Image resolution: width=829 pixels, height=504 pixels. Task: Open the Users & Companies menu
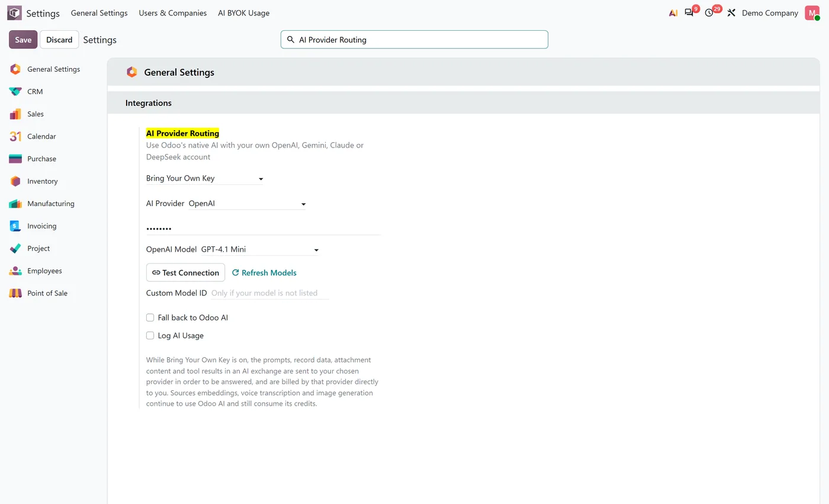click(173, 13)
